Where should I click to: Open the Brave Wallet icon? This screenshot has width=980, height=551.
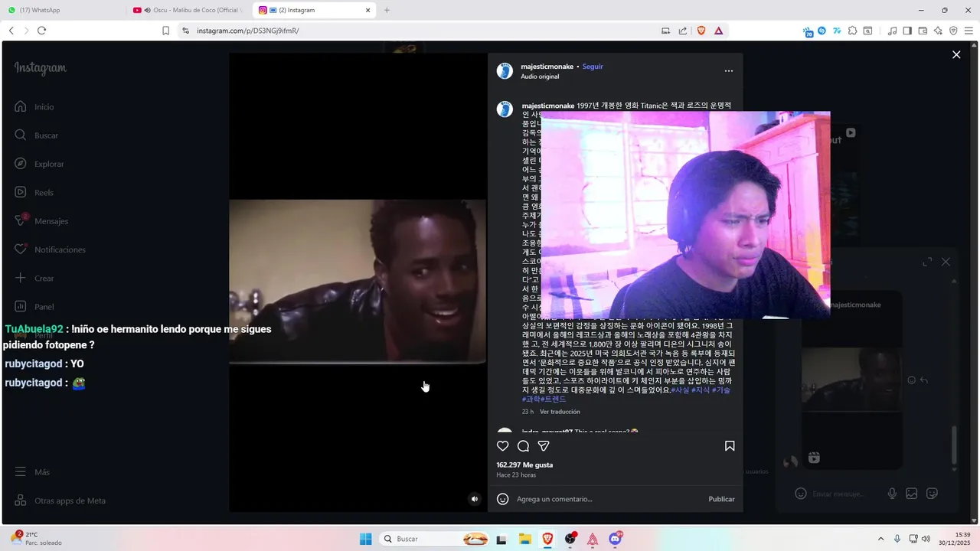[923, 31]
